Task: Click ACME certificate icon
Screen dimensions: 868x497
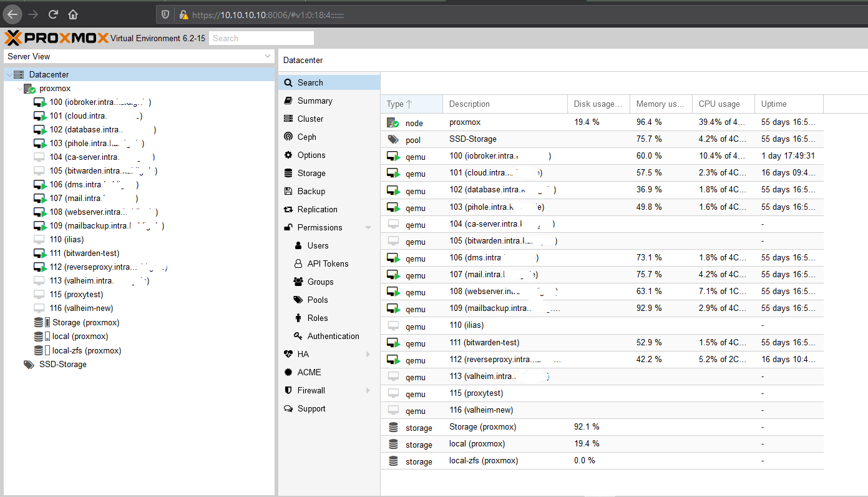Action: tap(288, 372)
